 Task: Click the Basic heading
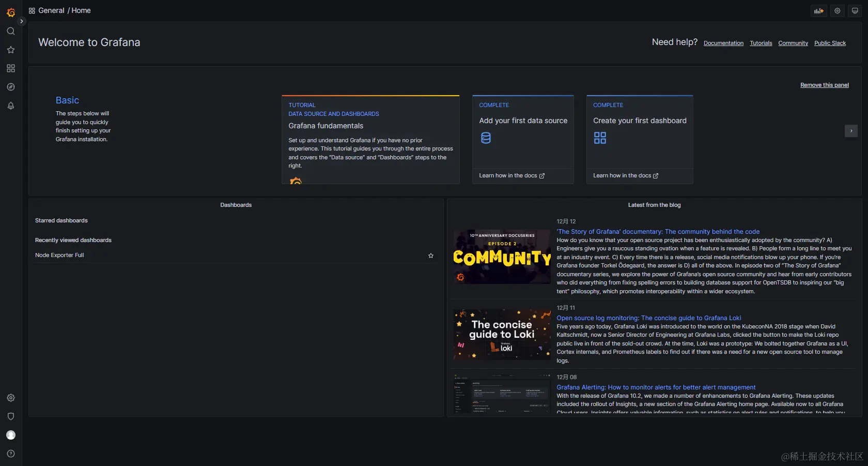coord(67,100)
